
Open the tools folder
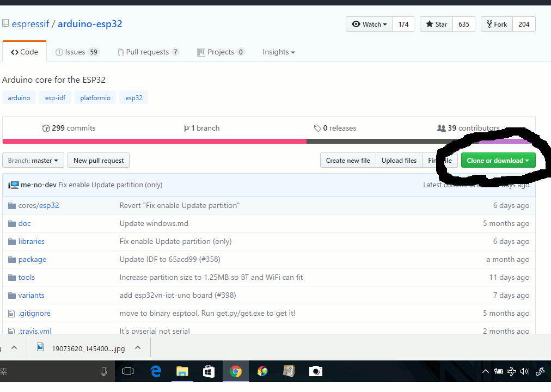26,277
